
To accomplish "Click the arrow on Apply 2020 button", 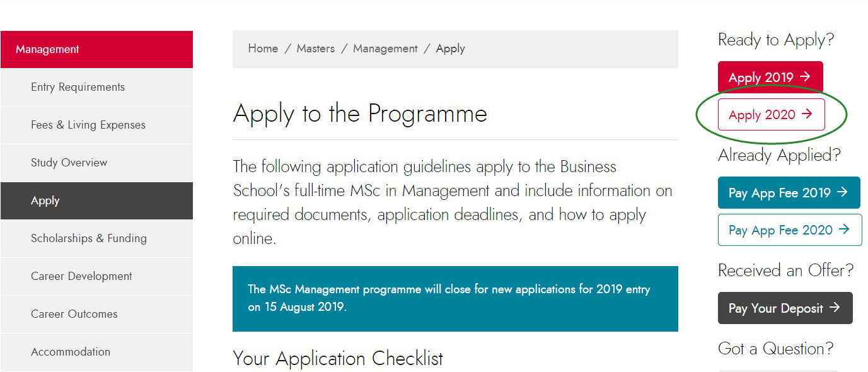I will [x=807, y=114].
